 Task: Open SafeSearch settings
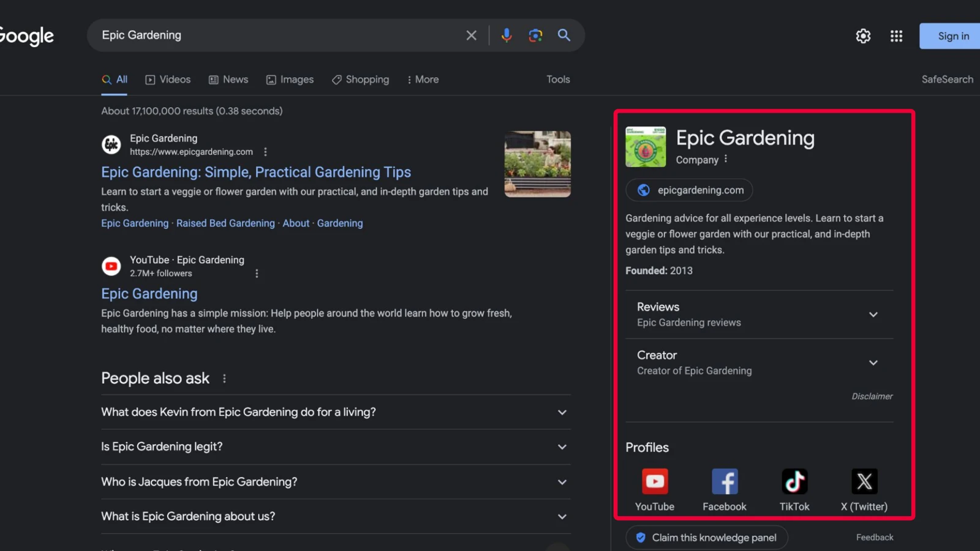[x=947, y=80]
